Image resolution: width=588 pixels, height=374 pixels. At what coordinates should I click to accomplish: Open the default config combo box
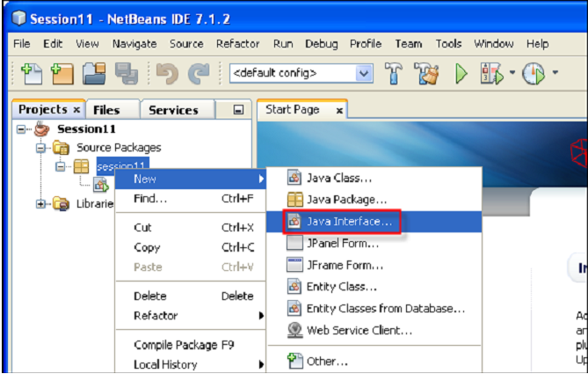coord(301,73)
